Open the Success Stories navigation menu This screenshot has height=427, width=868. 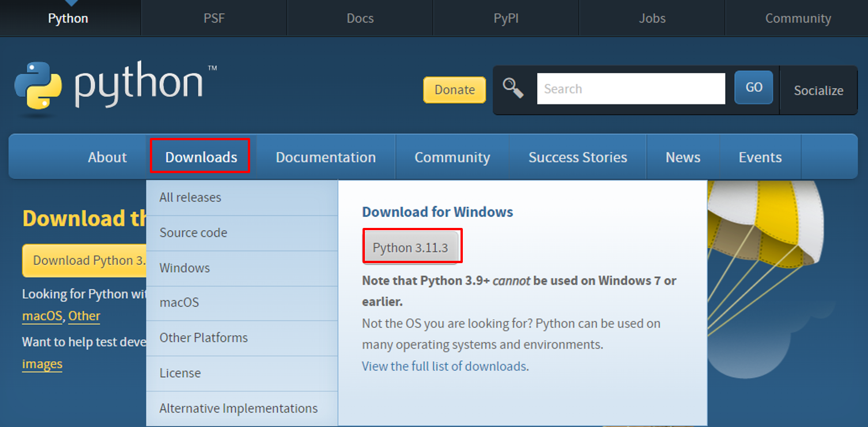click(x=578, y=157)
